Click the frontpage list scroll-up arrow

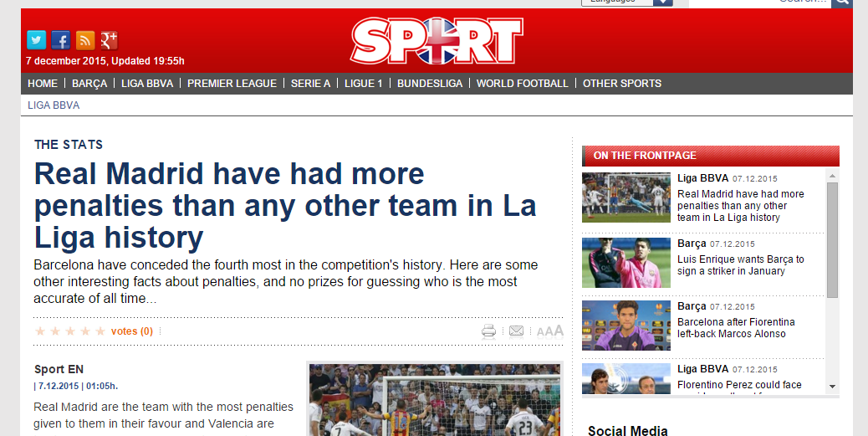click(832, 177)
